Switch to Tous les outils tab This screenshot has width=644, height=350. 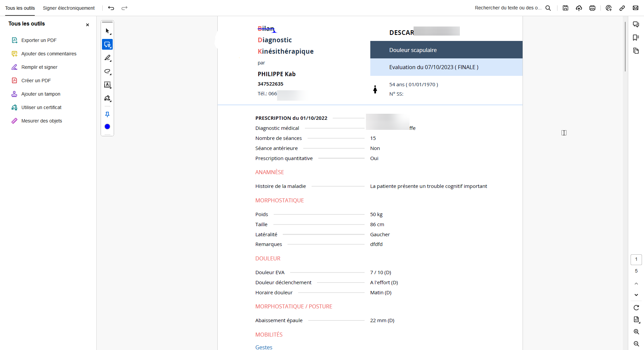[20, 8]
